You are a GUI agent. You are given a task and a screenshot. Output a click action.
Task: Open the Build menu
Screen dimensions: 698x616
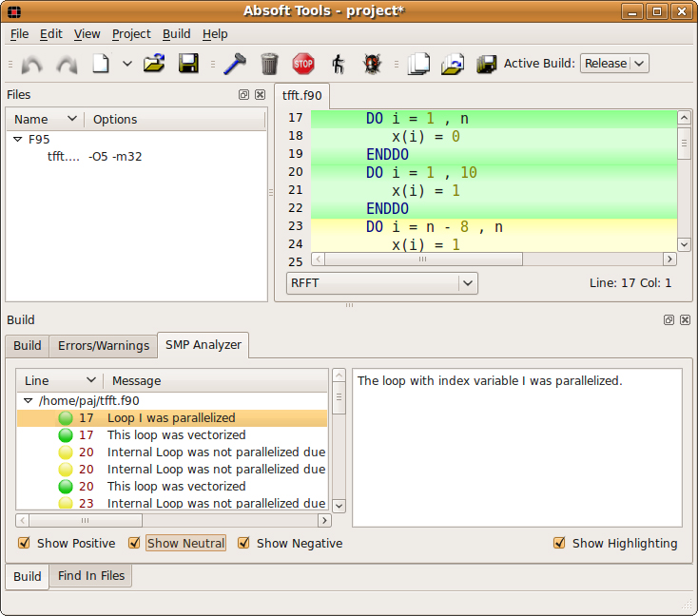pos(176,34)
